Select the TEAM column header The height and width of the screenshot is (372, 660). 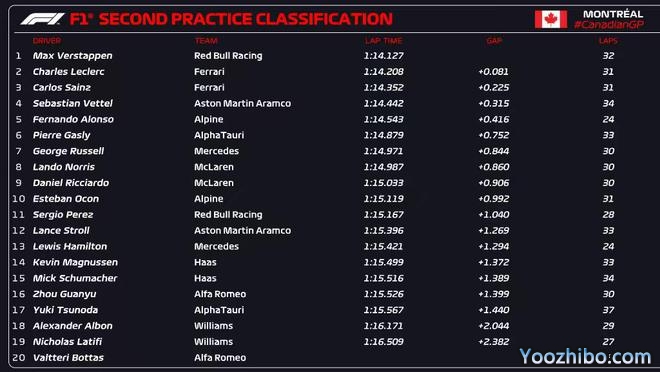coord(206,41)
